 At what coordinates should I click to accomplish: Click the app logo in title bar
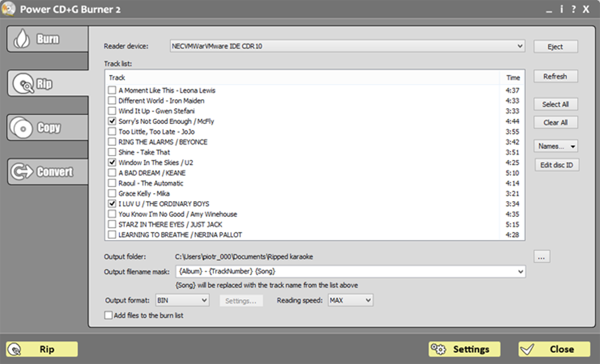point(8,9)
